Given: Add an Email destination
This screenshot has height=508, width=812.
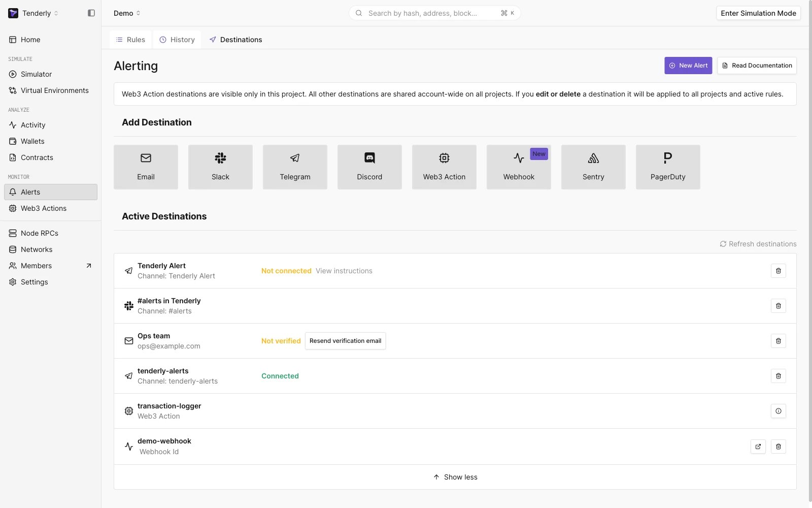Looking at the screenshot, I should (146, 167).
